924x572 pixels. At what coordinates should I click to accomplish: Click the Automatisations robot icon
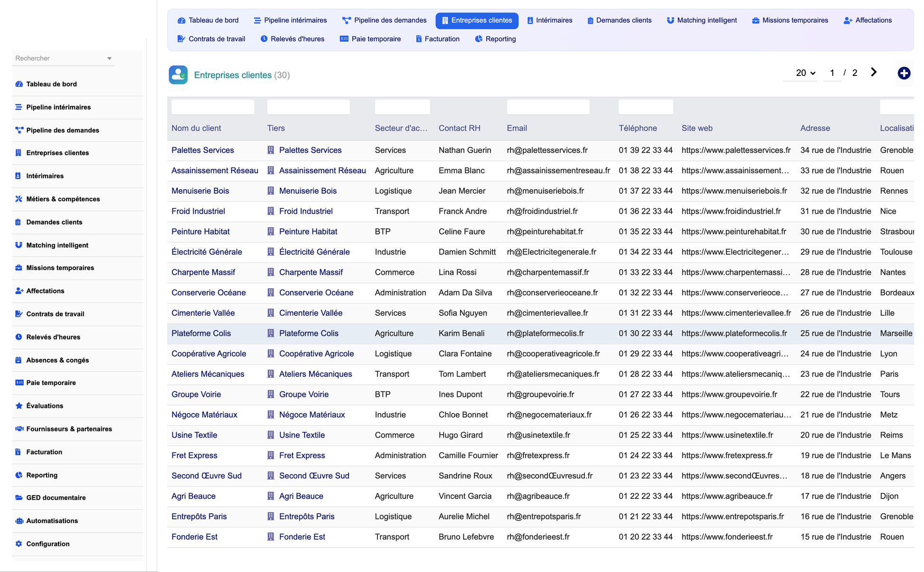click(19, 521)
